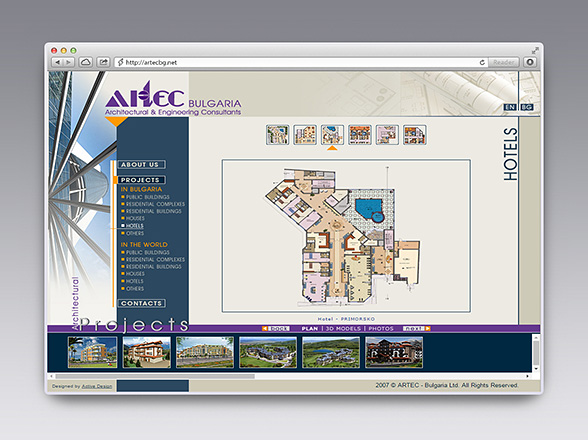Switch language to EN
The height and width of the screenshot is (440, 588).
click(x=510, y=107)
